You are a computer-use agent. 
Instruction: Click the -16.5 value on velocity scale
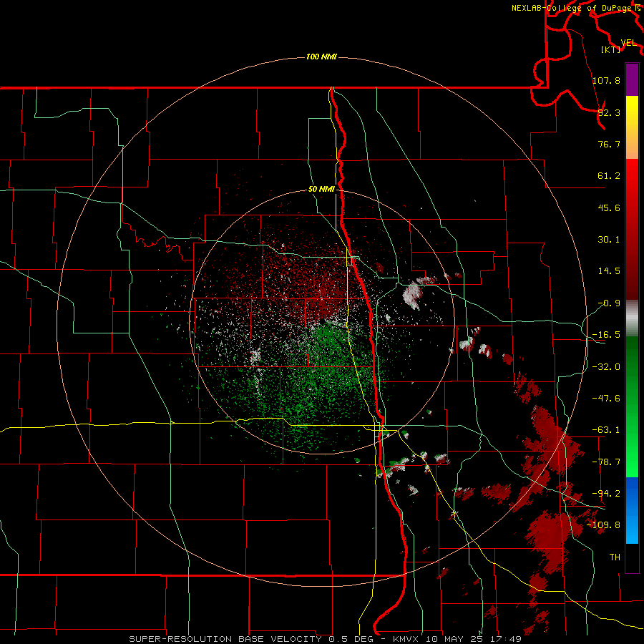[x=606, y=335]
